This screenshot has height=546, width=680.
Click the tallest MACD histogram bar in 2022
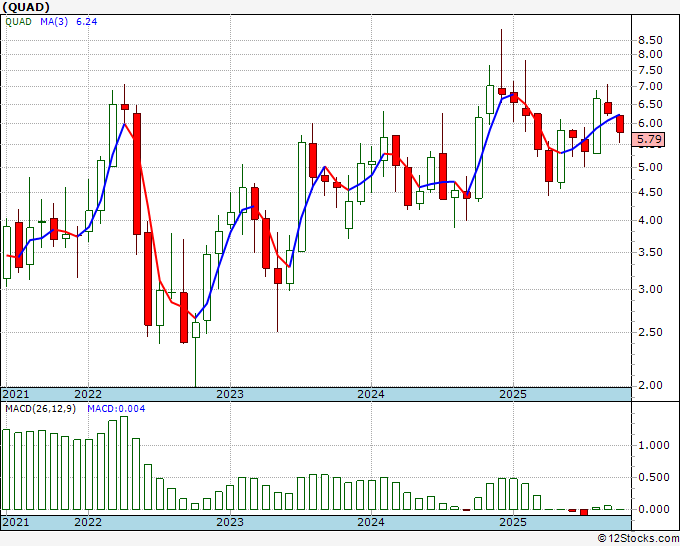(x=124, y=463)
